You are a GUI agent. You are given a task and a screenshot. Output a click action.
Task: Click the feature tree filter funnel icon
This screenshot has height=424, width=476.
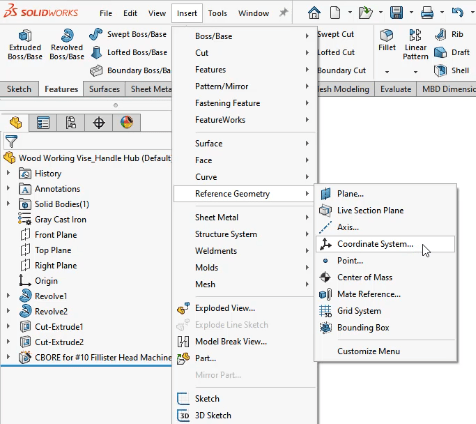coord(11,141)
